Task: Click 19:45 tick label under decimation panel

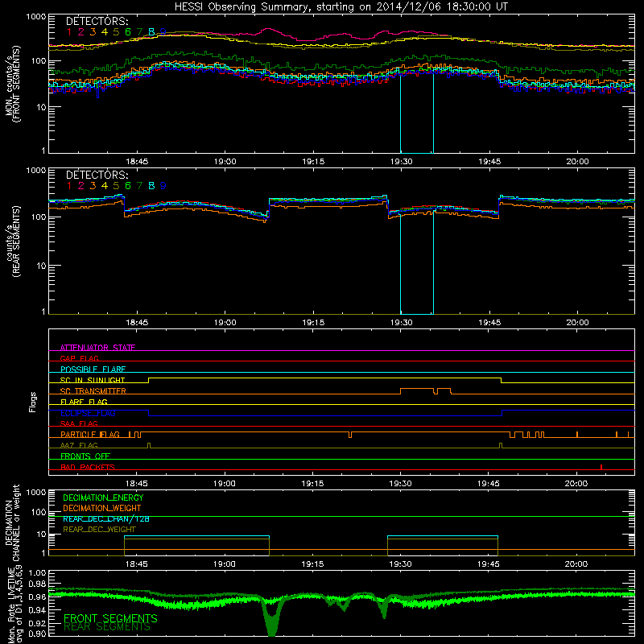Action: point(489,564)
